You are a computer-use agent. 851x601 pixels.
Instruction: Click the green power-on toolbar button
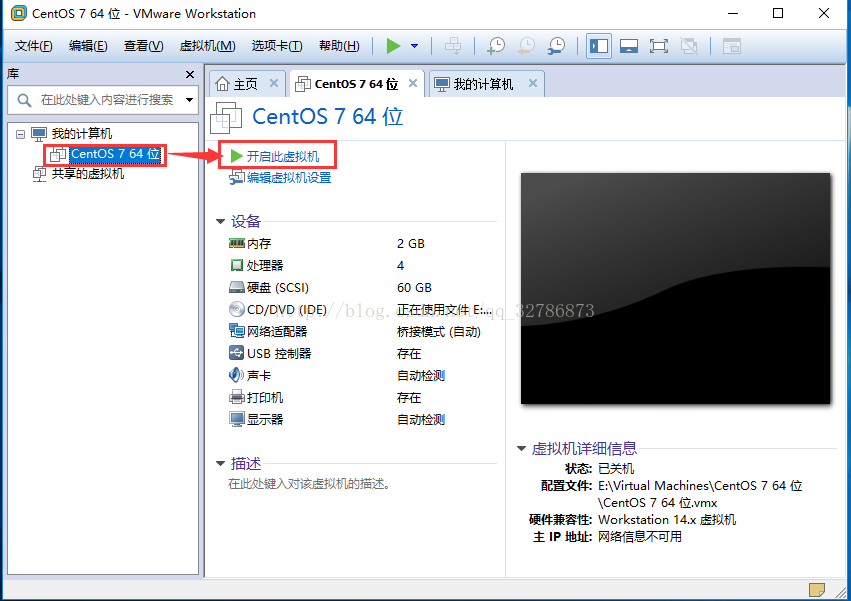[x=393, y=46]
